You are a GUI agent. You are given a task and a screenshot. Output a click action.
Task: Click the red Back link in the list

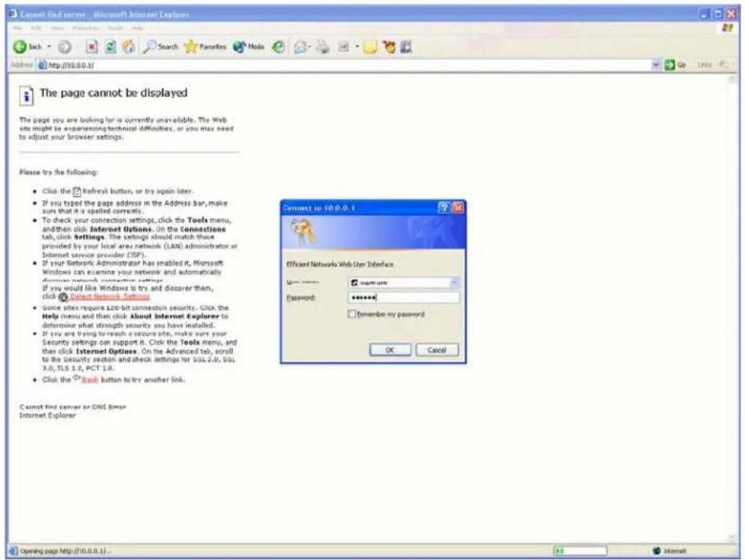tap(90, 380)
